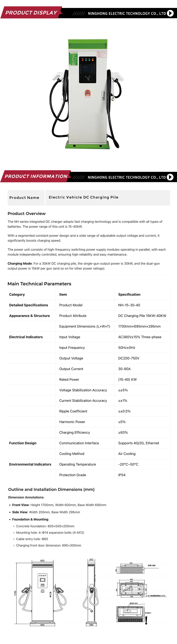This screenshot has width=177, height=644.
Task: Click the NH-15-30-40 product model cell
Action: [129, 305]
